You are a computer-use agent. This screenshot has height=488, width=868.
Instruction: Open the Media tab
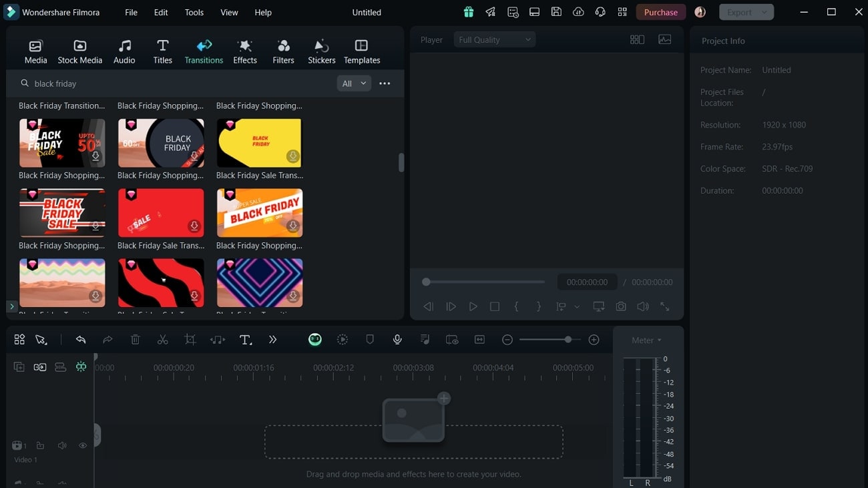[x=35, y=51]
